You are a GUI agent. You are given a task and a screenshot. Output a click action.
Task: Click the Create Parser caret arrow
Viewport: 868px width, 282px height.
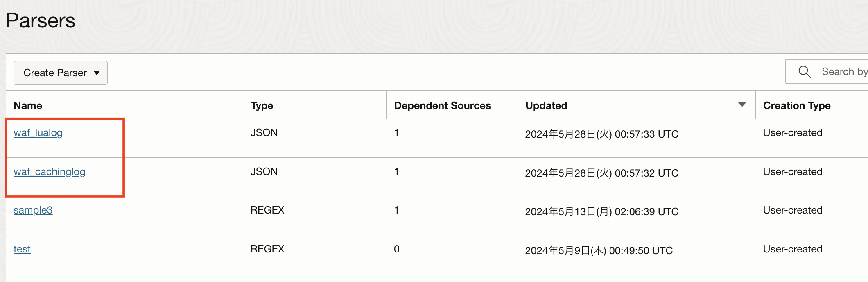[97, 73]
